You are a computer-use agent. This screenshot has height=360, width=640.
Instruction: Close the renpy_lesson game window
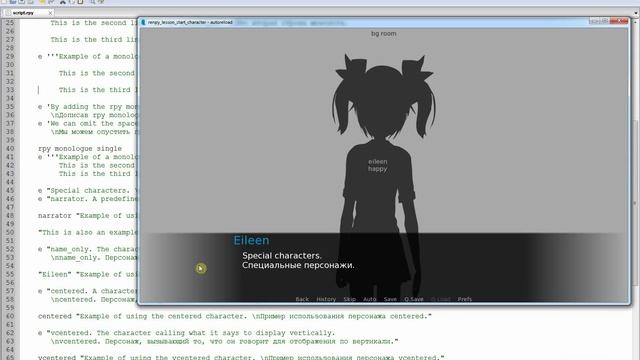(x=619, y=21)
